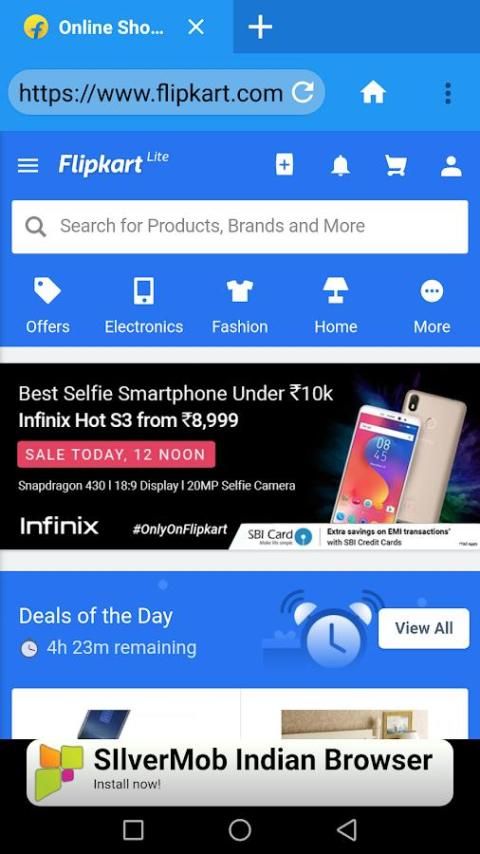This screenshot has height=854, width=480.
Task: Click the View All deals button
Action: click(423, 628)
